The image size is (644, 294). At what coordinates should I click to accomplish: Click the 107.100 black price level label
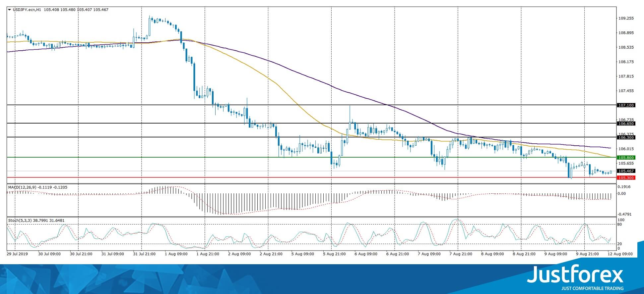coord(626,105)
